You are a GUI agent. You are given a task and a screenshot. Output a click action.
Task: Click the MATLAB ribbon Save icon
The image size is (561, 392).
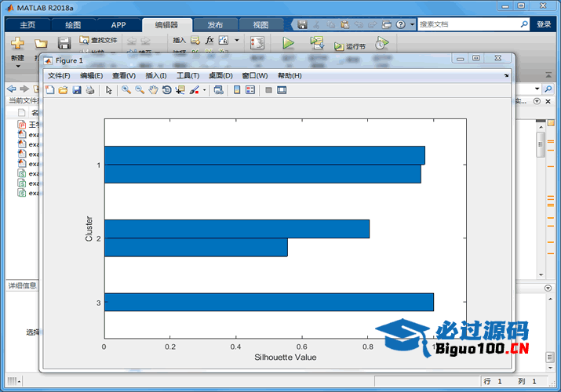coord(64,43)
